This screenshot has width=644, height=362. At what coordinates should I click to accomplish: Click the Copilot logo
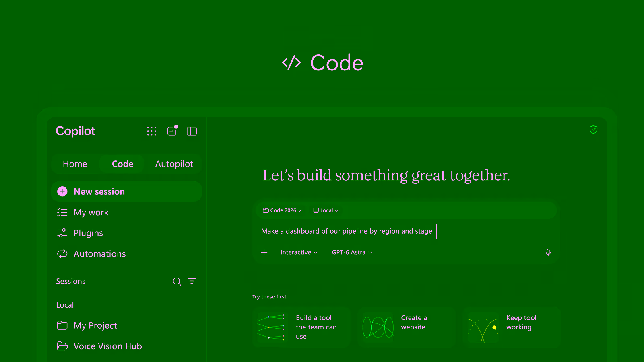pyautogui.click(x=75, y=131)
